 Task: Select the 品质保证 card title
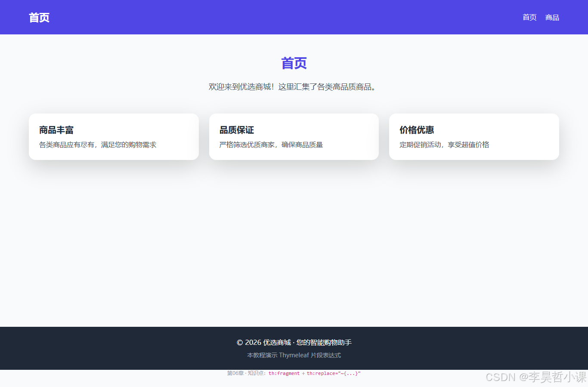[x=237, y=130]
